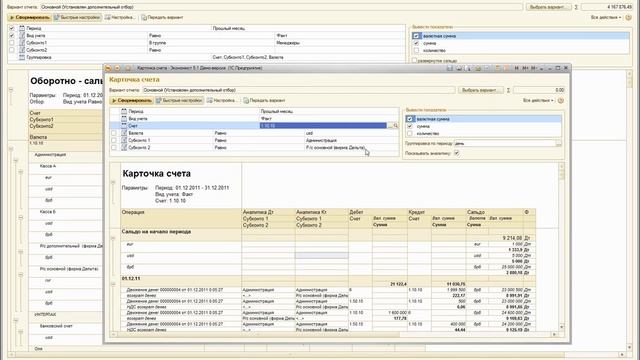Toggle Быстрые настройки in Карточка счета

179,100
